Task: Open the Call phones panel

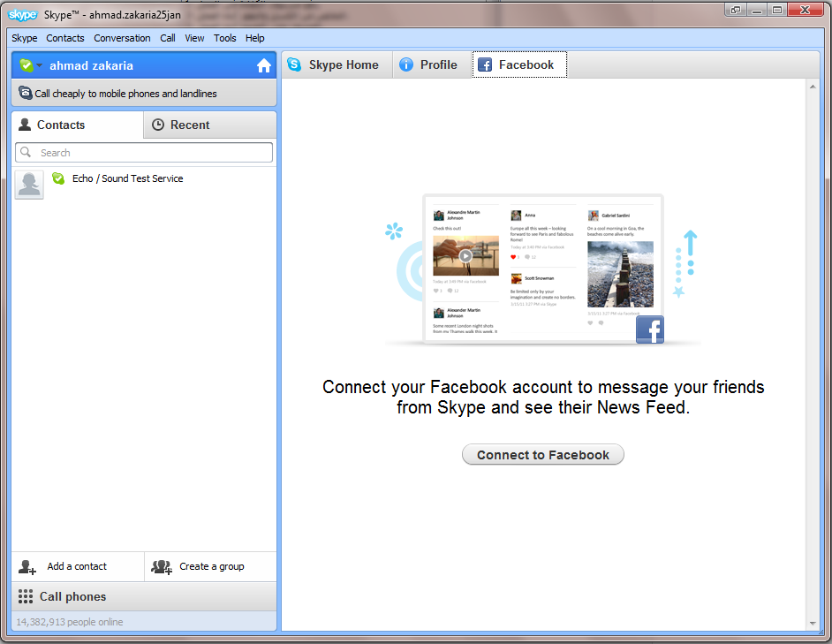Action: 144,596
